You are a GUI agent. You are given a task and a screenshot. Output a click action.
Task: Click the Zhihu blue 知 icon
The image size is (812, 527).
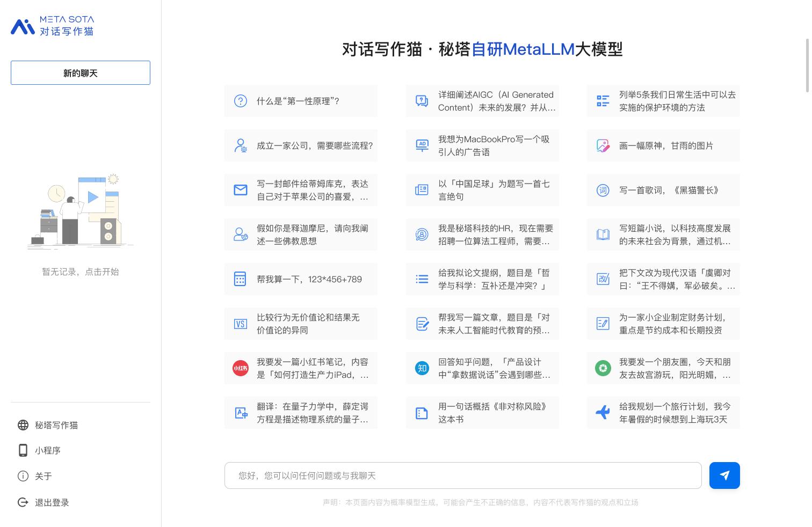422,368
